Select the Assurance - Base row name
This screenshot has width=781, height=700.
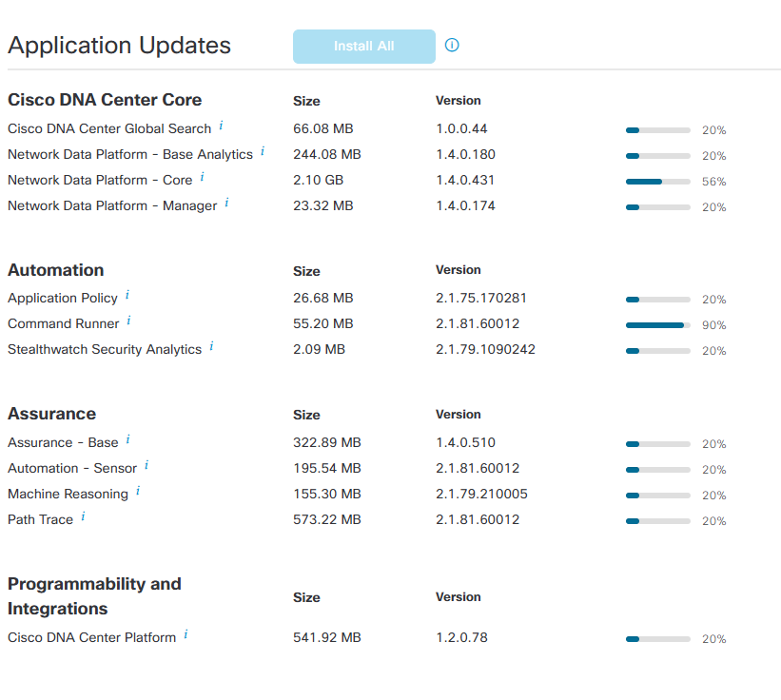tap(63, 442)
